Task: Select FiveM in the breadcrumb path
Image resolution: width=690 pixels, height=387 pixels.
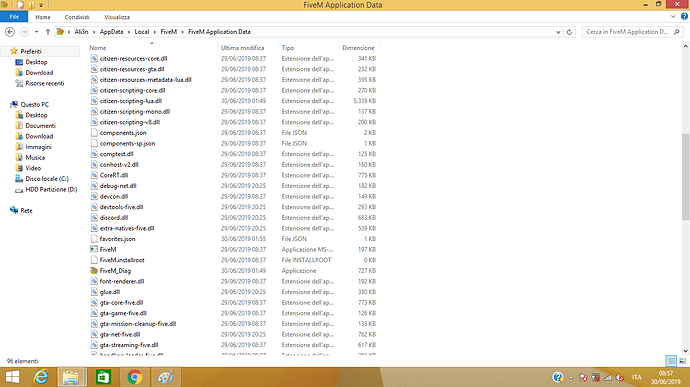Action: point(169,32)
